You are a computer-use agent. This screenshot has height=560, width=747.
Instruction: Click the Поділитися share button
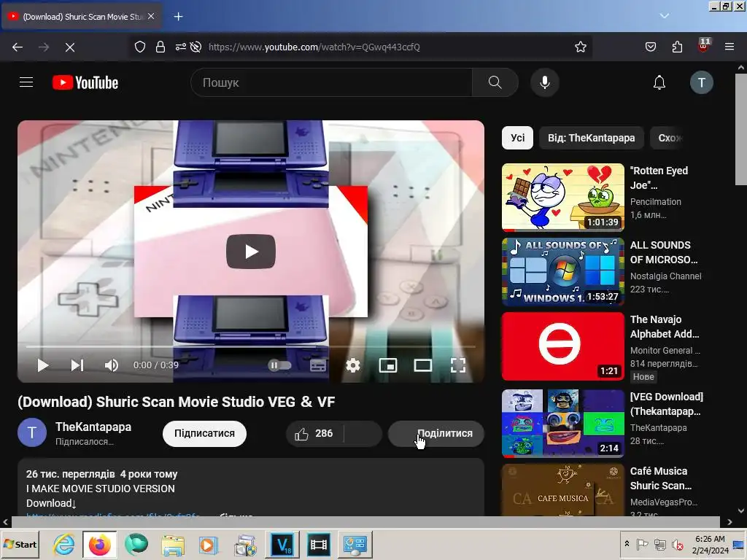point(436,433)
